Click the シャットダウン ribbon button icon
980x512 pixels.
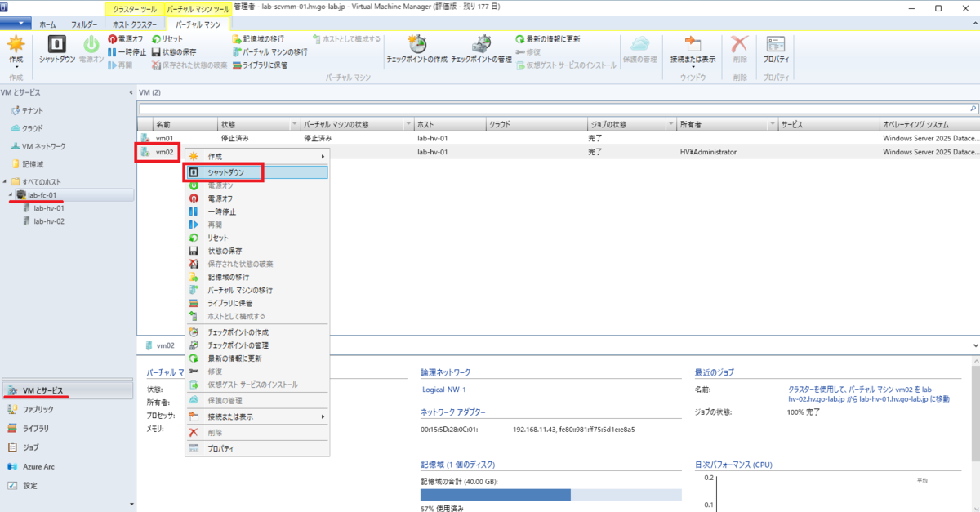(x=57, y=45)
